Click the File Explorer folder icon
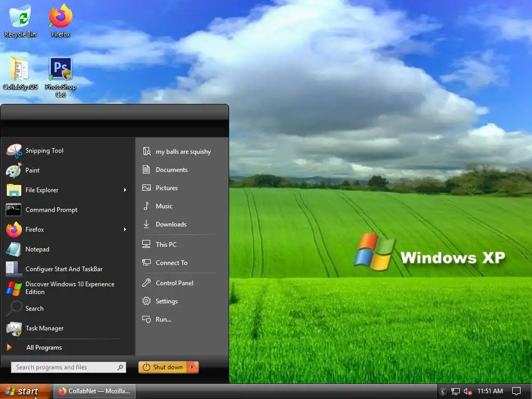532x399 pixels. tap(14, 190)
